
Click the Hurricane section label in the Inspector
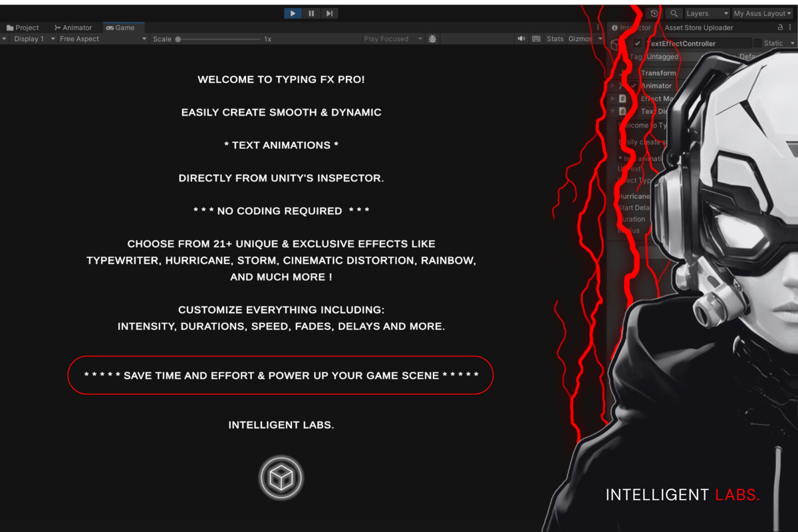pyautogui.click(x=634, y=196)
